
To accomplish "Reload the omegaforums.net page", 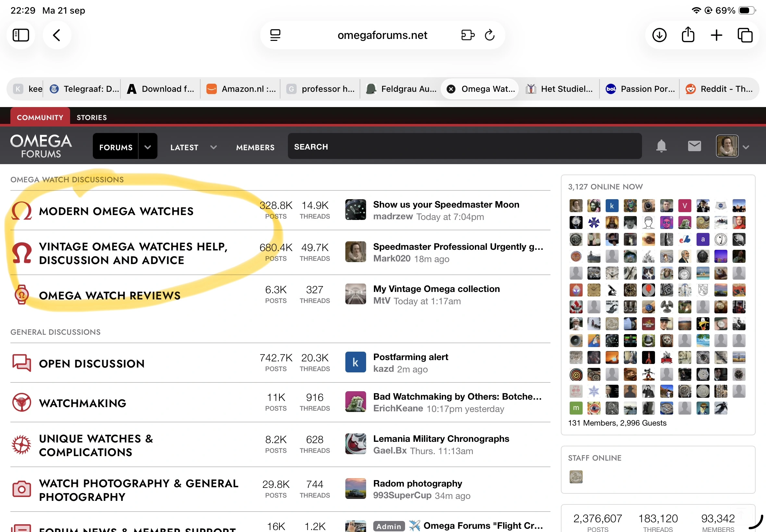I will tap(489, 35).
